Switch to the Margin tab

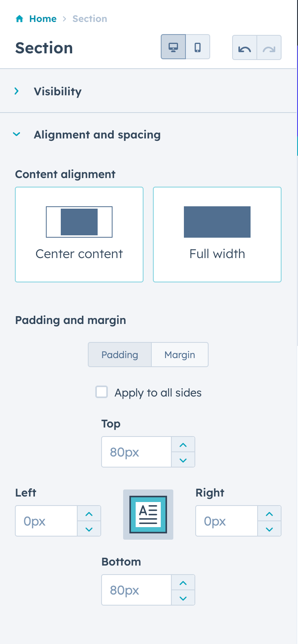point(180,355)
